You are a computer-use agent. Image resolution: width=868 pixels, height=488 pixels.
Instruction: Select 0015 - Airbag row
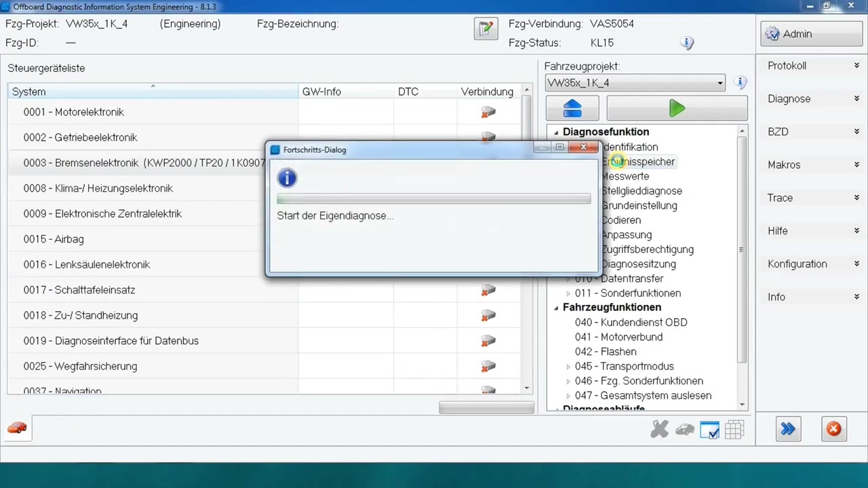click(136, 239)
